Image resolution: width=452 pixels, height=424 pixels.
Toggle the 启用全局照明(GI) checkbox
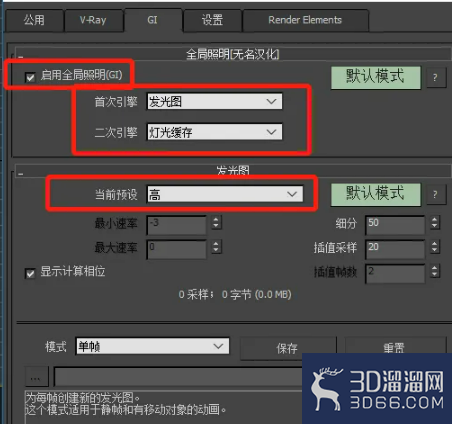[30, 78]
